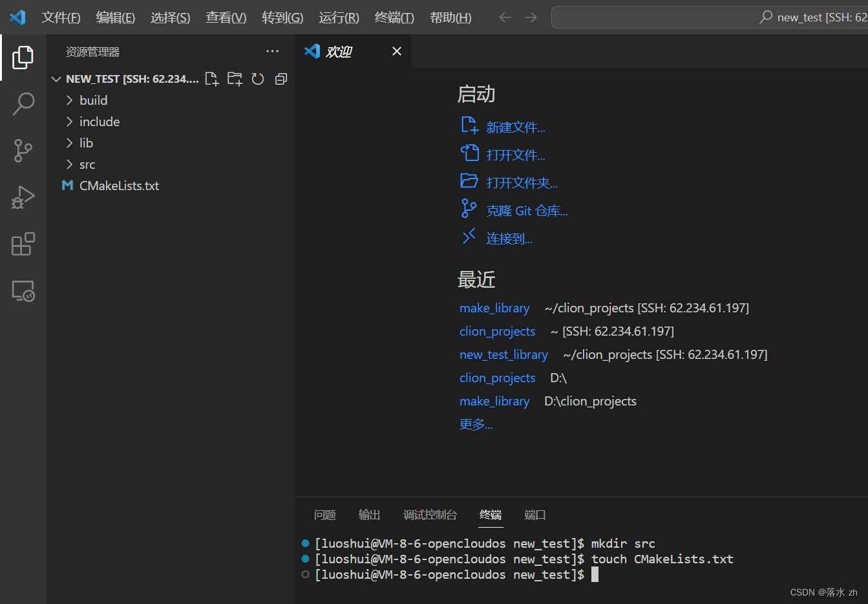Switch to the 问题 panel tab

coord(325,515)
